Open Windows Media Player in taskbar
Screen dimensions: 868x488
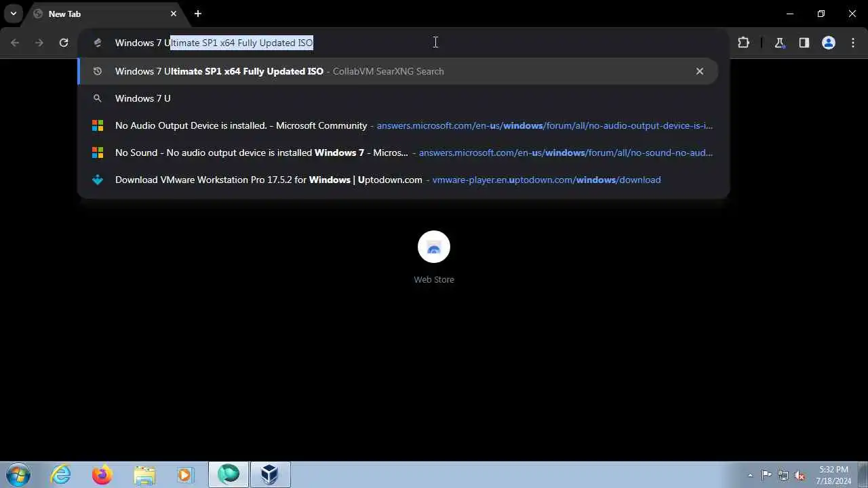tap(185, 475)
